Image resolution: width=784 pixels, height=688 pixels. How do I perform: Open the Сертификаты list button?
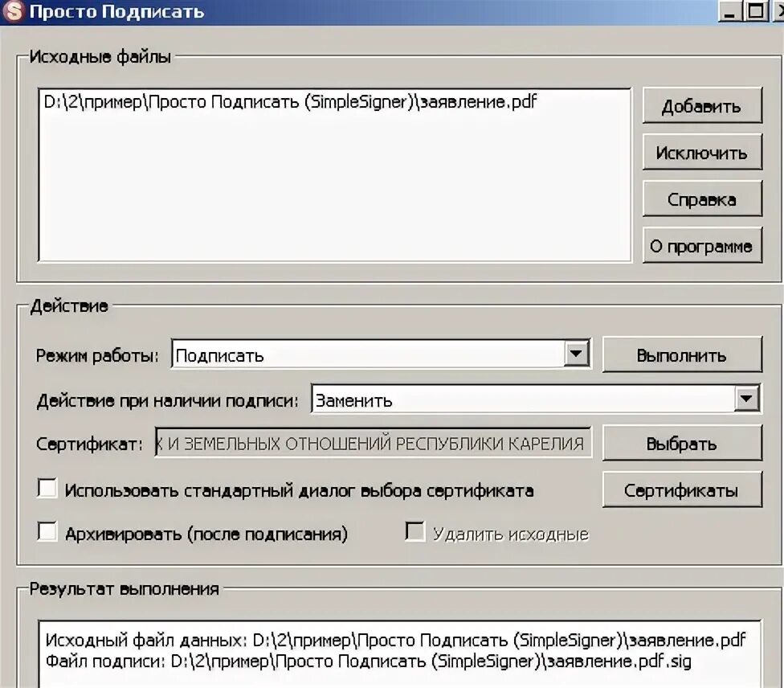[x=682, y=489]
